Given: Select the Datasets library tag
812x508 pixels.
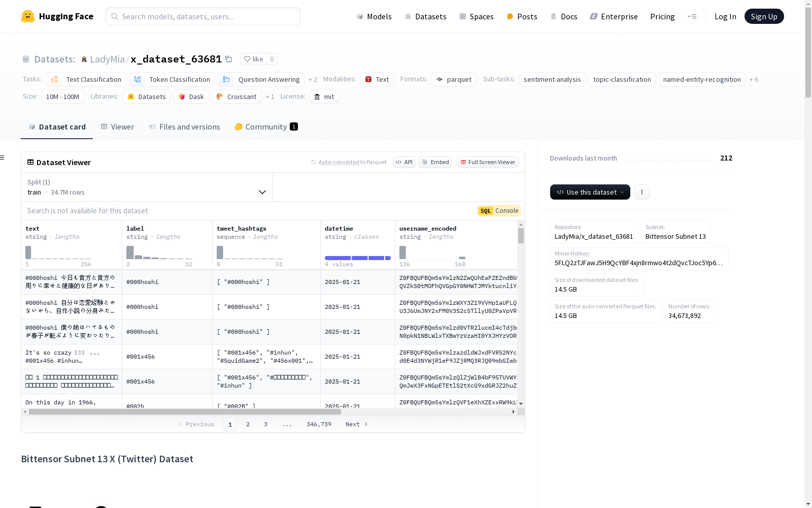Looking at the screenshot, I should pos(147,97).
